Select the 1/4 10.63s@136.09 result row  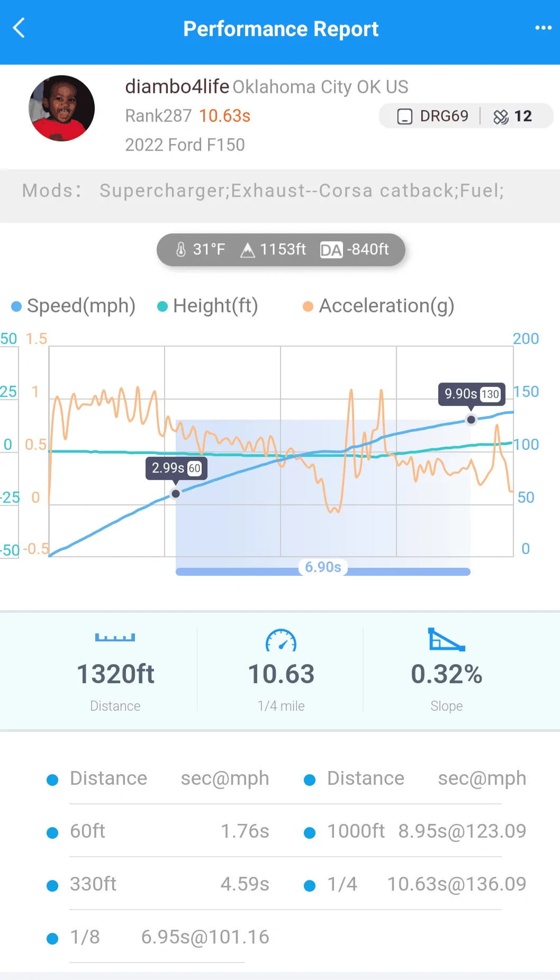(415, 884)
